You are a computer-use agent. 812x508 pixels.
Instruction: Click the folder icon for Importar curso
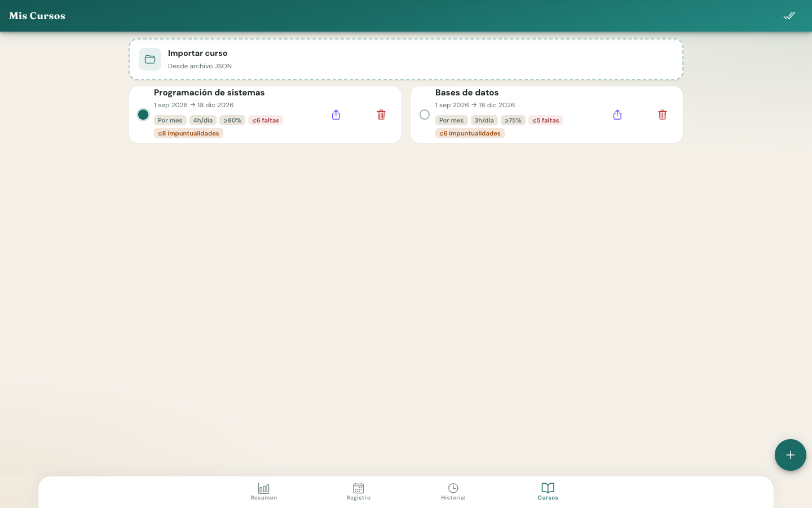pyautogui.click(x=150, y=59)
